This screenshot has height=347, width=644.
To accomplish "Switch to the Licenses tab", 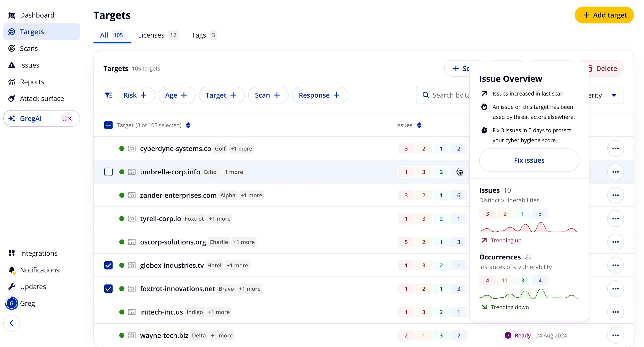I will [151, 35].
